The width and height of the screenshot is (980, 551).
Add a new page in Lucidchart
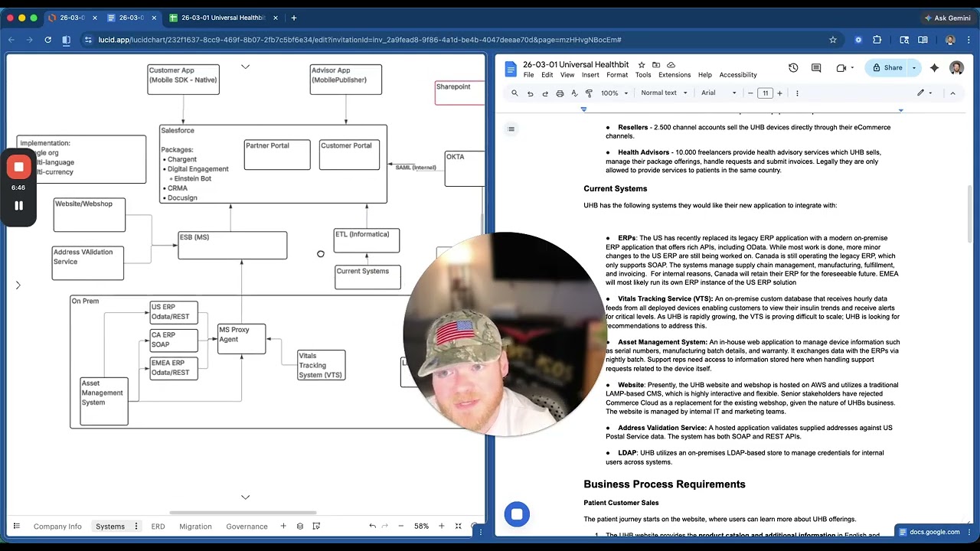(x=283, y=526)
